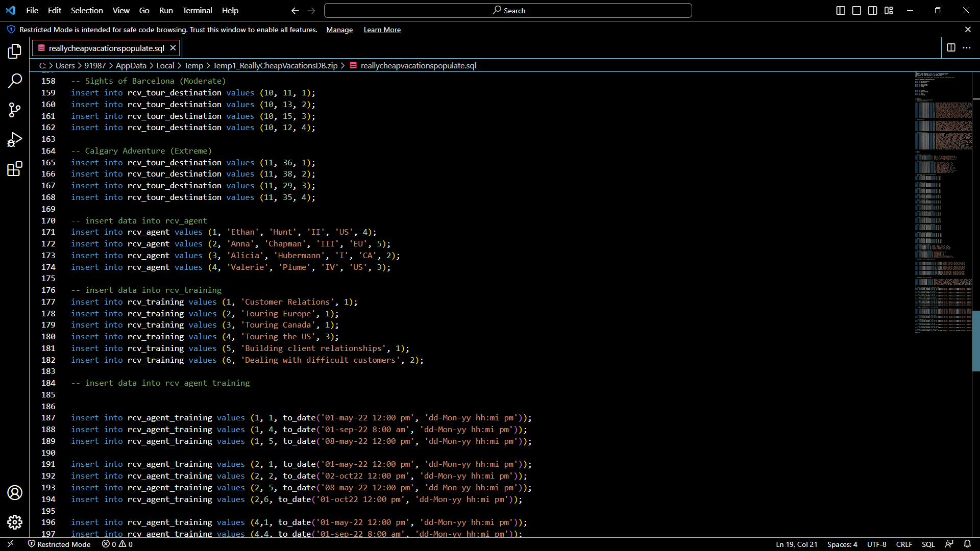Click the Learn More link

[382, 30]
